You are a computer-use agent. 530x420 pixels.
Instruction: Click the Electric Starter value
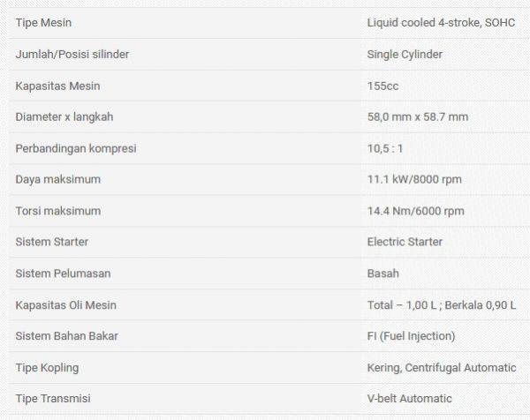[x=405, y=242]
